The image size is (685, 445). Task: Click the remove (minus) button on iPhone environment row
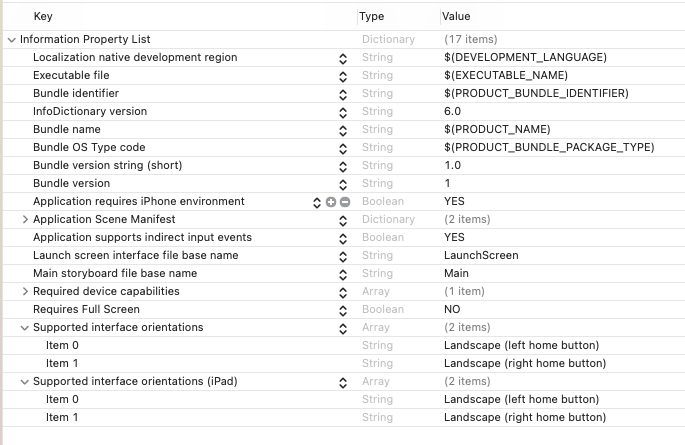tap(345, 202)
